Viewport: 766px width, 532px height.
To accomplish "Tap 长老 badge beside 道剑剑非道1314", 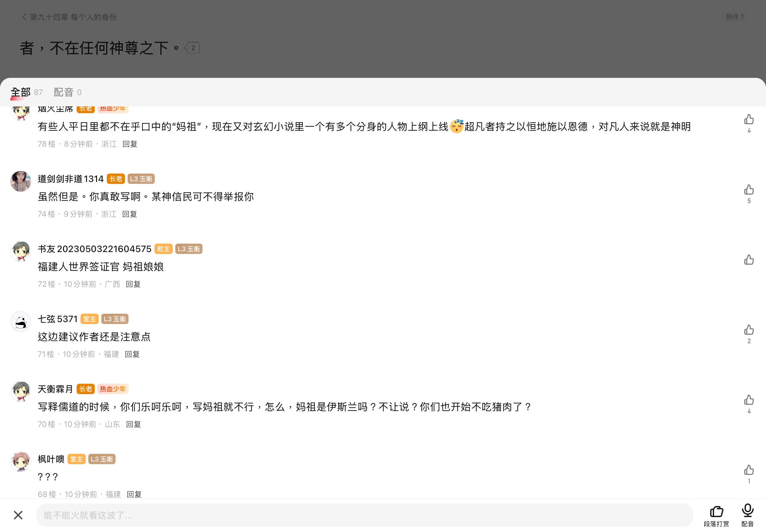I will (x=116, y=179).
